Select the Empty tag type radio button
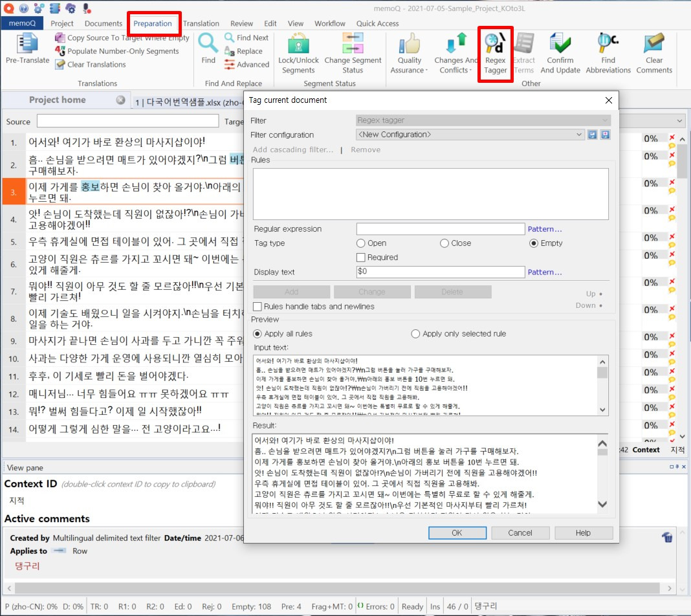 click(x=534, y=243)
